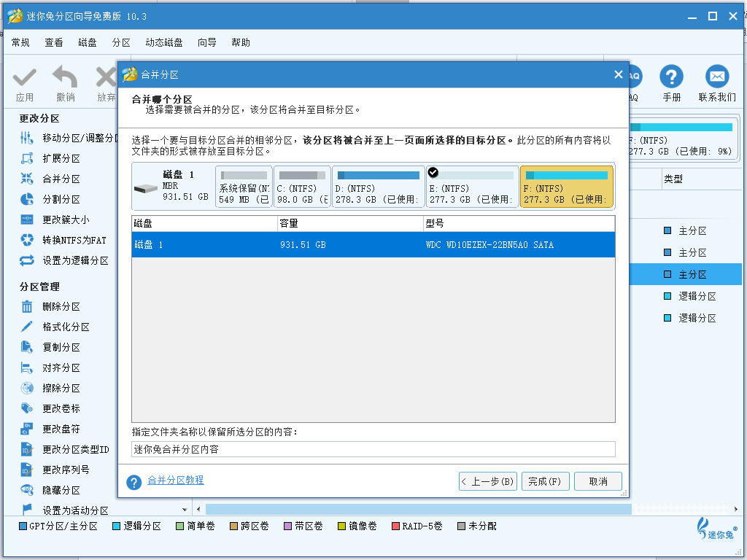747x560 pixels.
Task: Select Format Partition (格式化分区) sidebar item
Action: 55,327
